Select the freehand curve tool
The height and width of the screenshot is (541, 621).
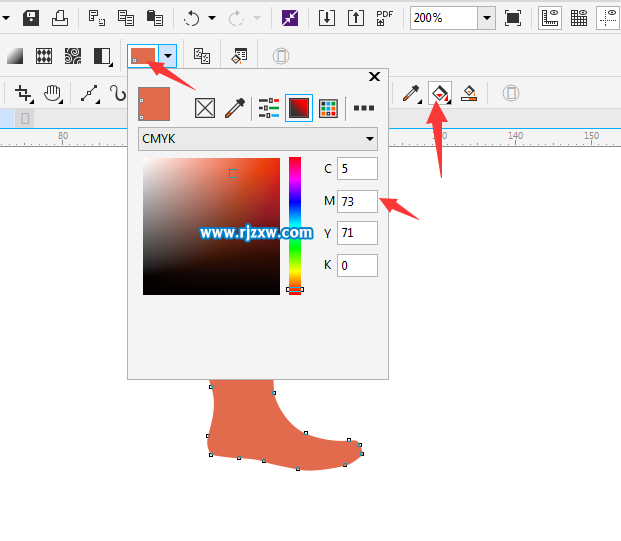[x=118, y=94]
